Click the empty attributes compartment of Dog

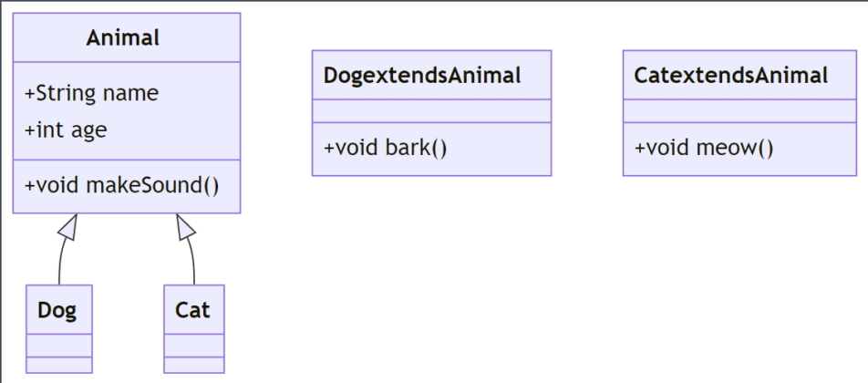[59, 346]
